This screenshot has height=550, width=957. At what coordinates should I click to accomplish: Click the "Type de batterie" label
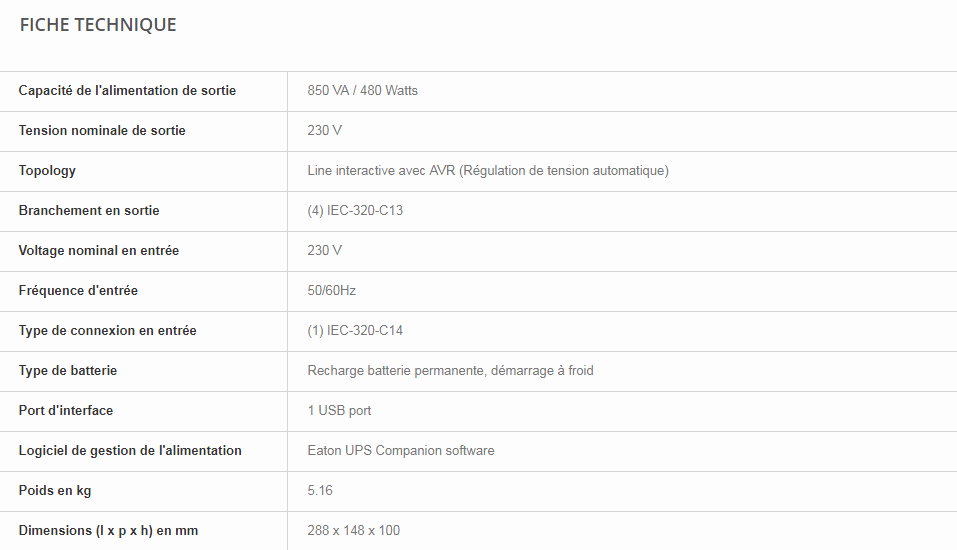point(68,371)
